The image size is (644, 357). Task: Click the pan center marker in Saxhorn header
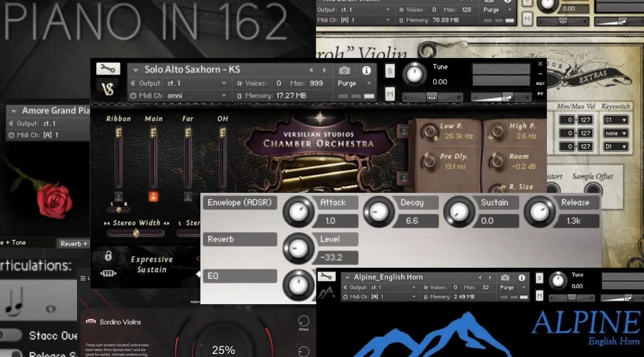pyautogui.click(x=432, y=97)
